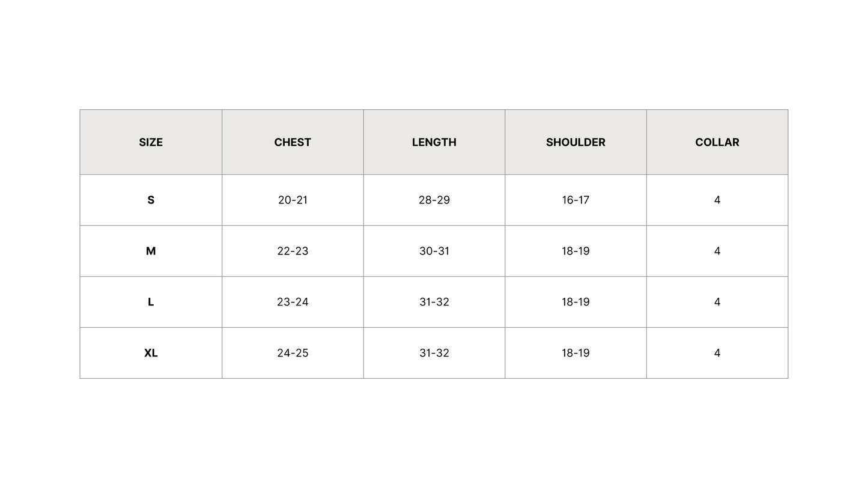
Task: Select the COLLAR column header cell
Action: click(717, 142)
